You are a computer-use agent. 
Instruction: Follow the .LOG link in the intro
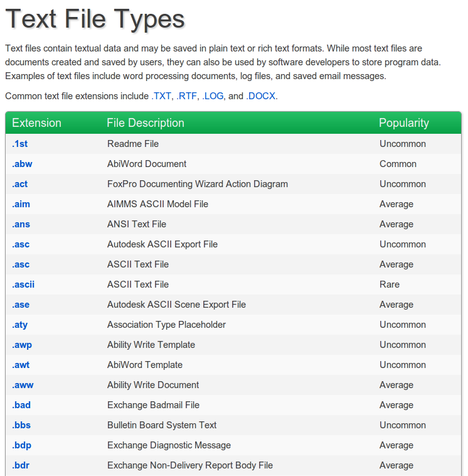click(213, 96)
